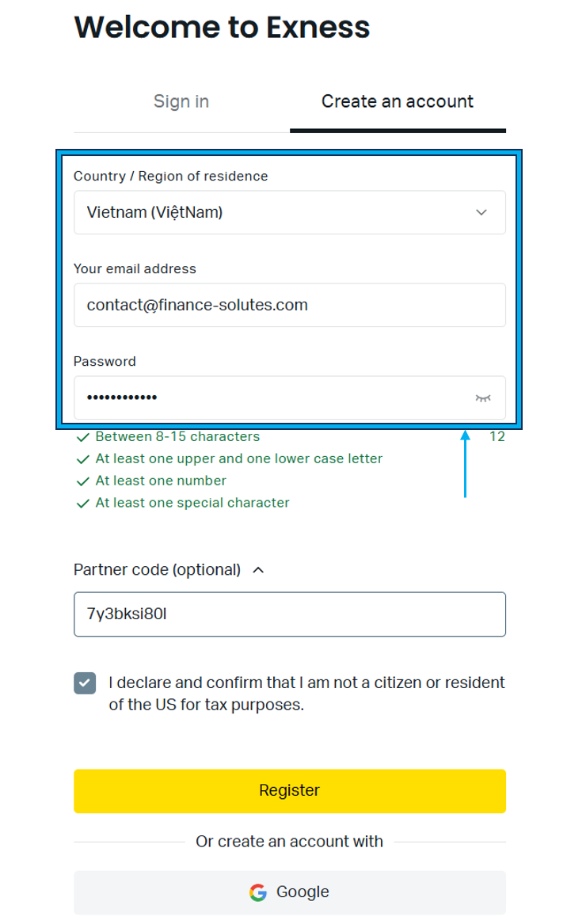567x924 pixels.
Task: Click the checkmark beside 'At least one special character'
Action: [x=83, y=504]
